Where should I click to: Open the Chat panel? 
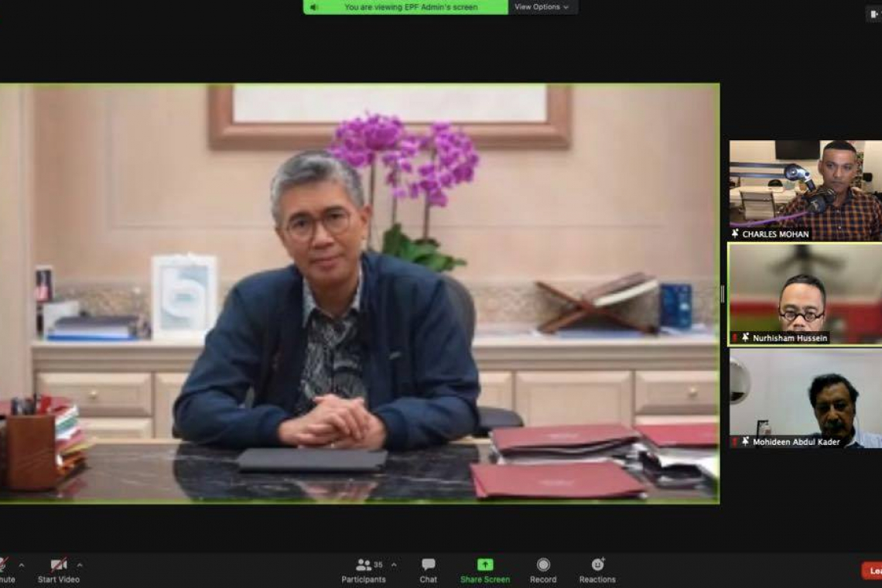(x=428, y=569)
